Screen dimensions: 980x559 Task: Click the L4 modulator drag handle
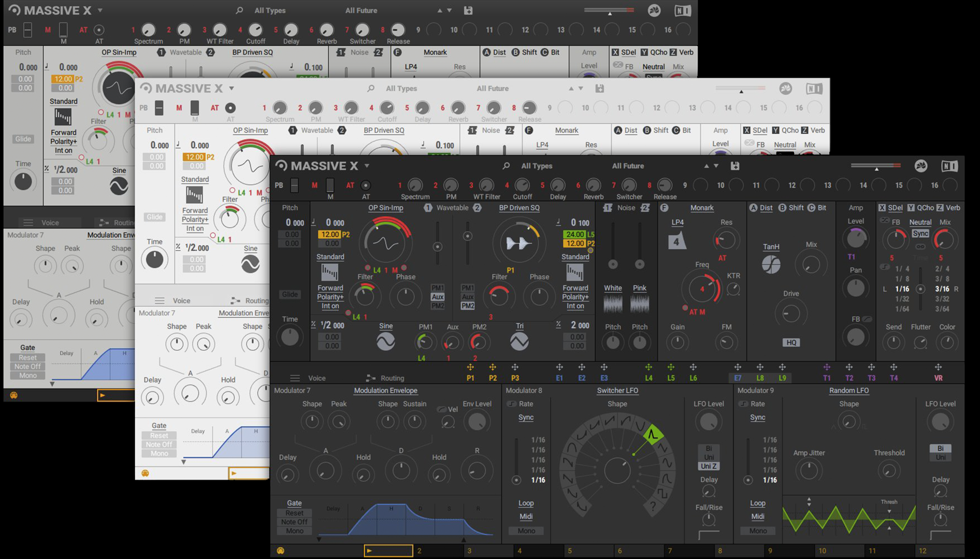(x=648, y=367)
